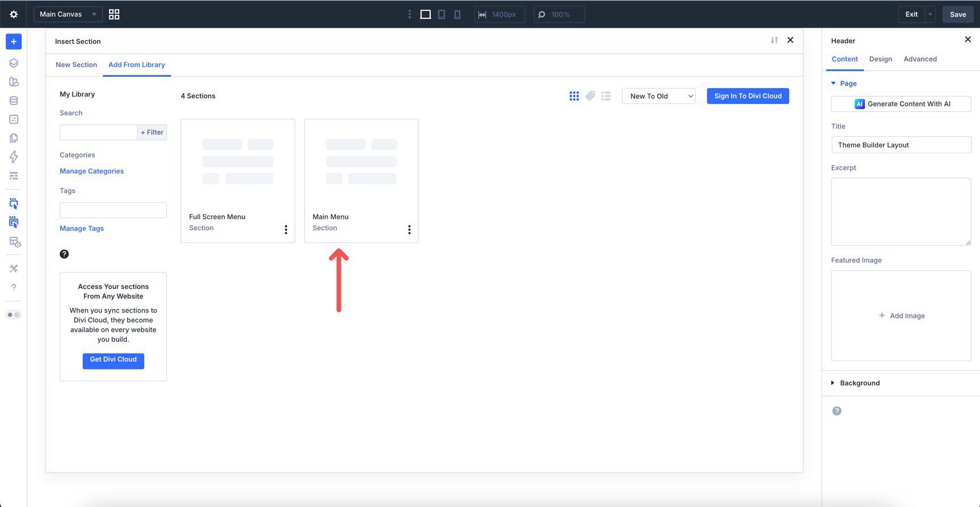Open the New To Old sort dropdown
Screen dimensions: 980x507
click(659, 96)
